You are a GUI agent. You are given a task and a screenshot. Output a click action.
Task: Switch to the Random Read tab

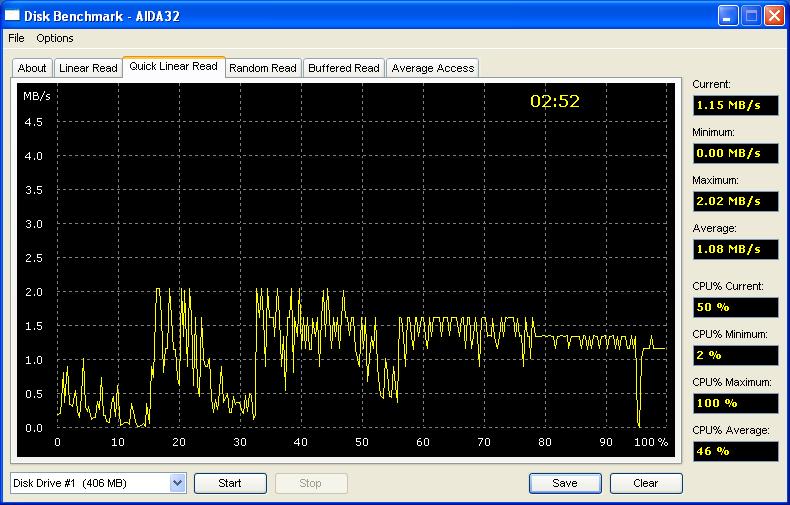(x=262, y=68)
